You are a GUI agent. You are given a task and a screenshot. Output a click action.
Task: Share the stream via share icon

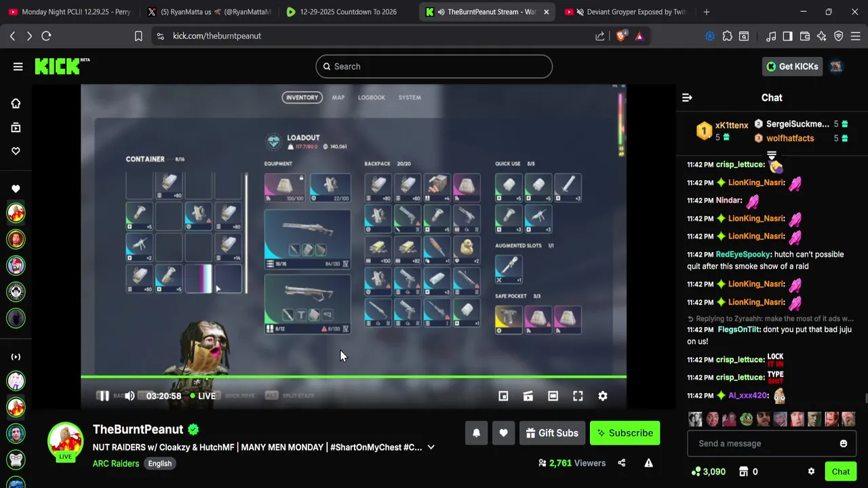coord(622,463)
